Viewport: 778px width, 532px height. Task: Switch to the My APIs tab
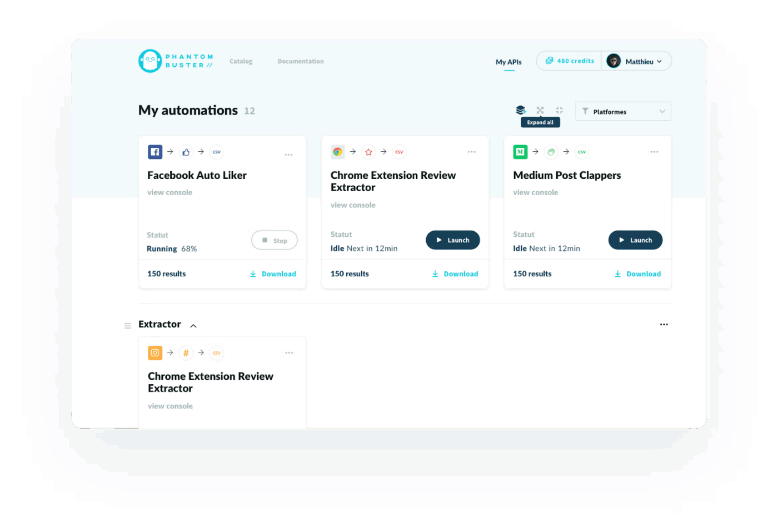pyautogui.click(x=508, y=62)
